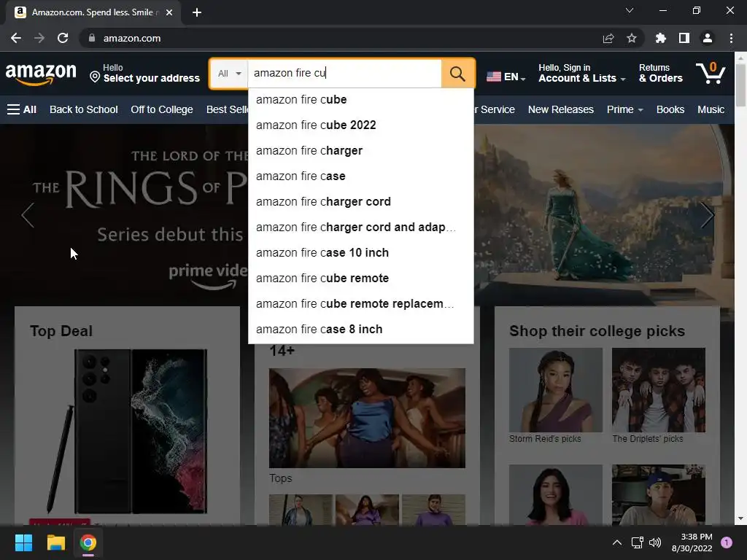
Task: Open Returns & Orders link
Action: click(661, 74)
